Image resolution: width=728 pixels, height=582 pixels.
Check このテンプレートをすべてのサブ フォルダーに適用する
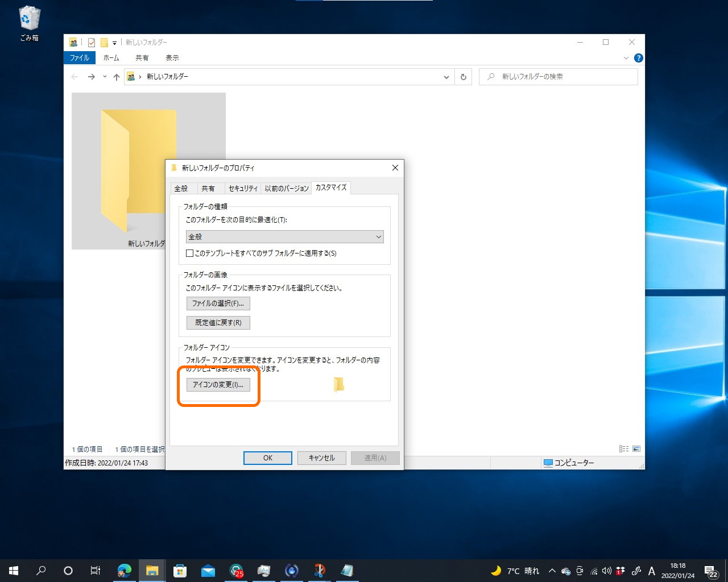190,253
